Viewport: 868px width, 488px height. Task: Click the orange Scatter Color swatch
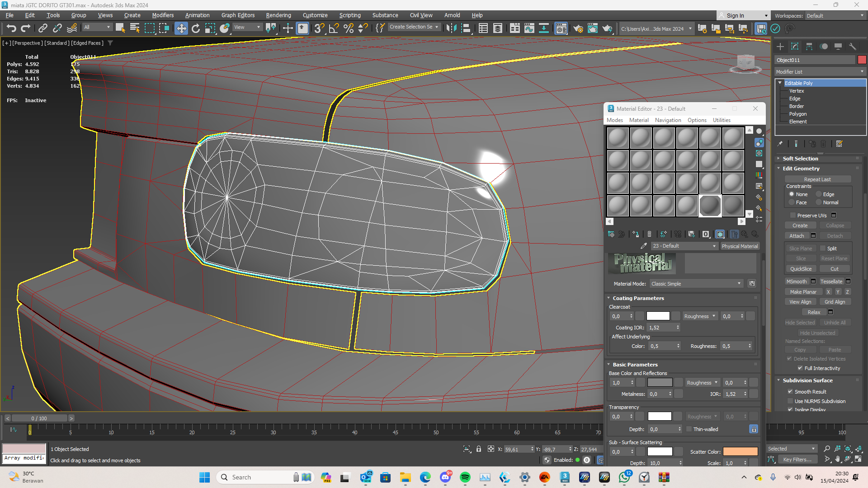[740, 451]
